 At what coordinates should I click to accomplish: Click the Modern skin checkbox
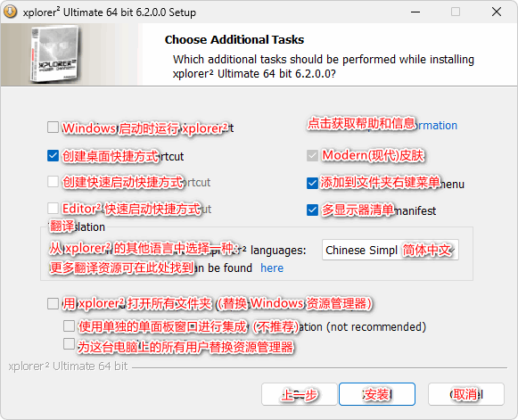tap(312, 155)
